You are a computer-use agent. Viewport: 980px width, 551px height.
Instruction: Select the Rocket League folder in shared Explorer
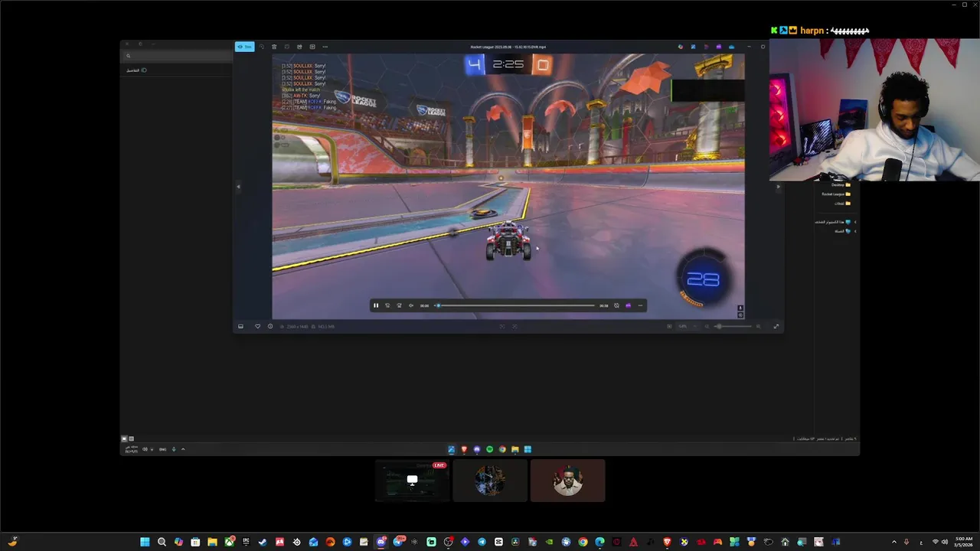[x=836, y=194]
